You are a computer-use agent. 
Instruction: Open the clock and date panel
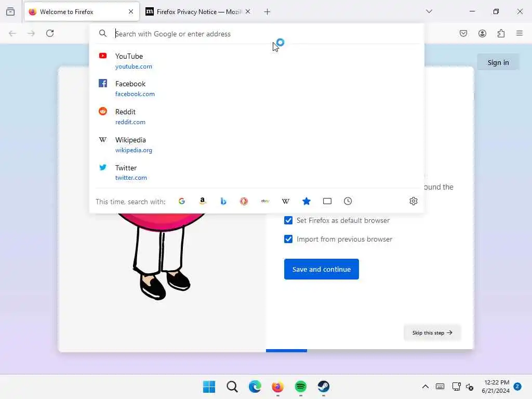pyautogui.click(x=495, y=387)
